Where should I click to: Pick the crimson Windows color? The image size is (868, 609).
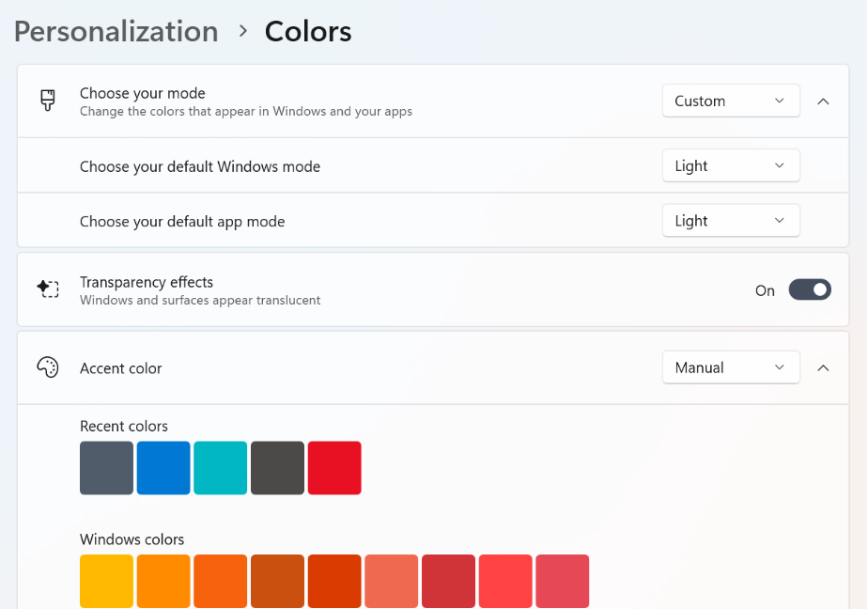tap(448, 582)
